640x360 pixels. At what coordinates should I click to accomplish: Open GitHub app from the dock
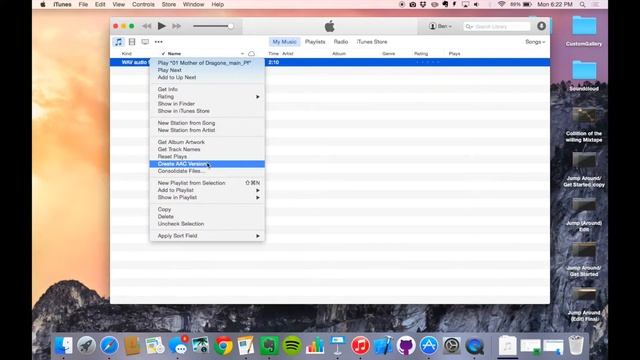(x=406, y=346)
